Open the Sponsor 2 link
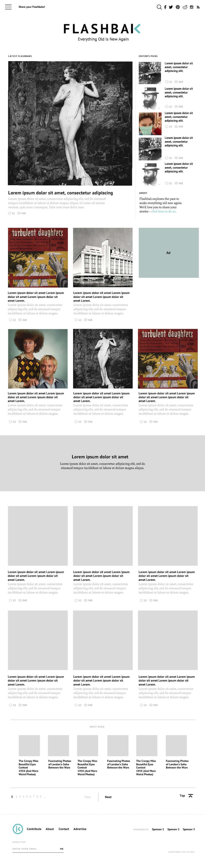 [173, 829]
